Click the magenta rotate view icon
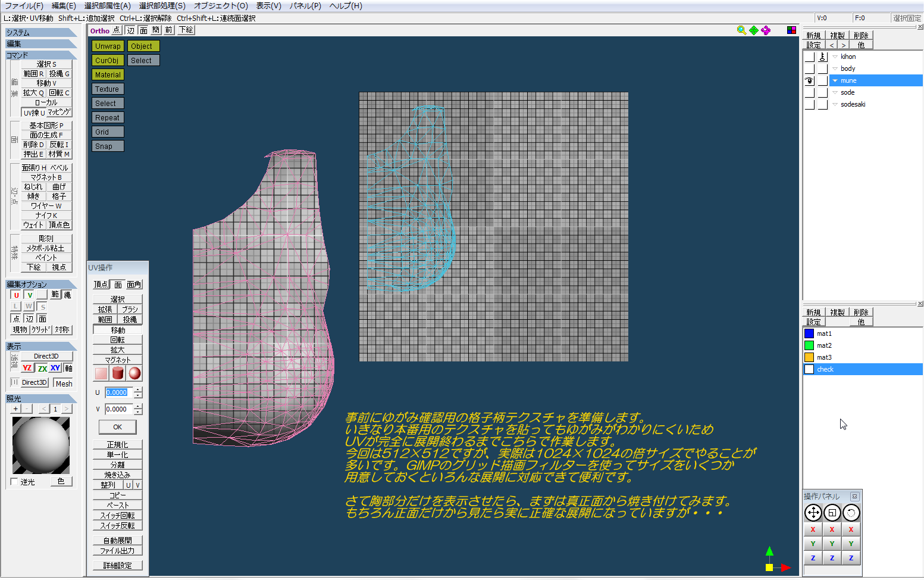The height and width of the screenshot is (580, 924). tap(766, 30)
